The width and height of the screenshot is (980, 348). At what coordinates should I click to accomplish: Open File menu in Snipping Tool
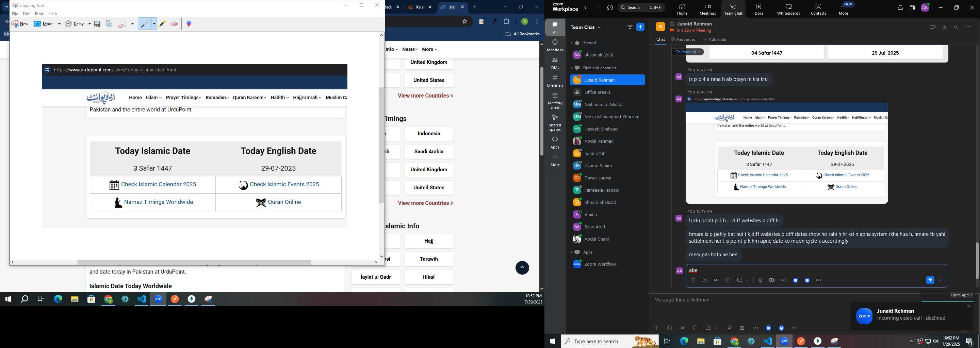(15, 14)
